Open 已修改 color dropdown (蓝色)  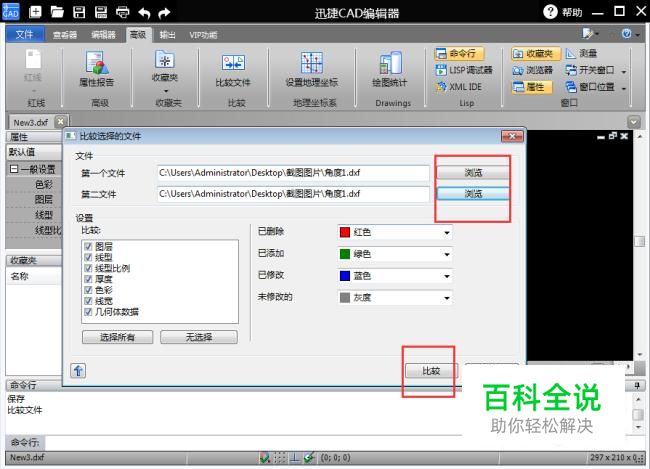click(x=395, y=276)
